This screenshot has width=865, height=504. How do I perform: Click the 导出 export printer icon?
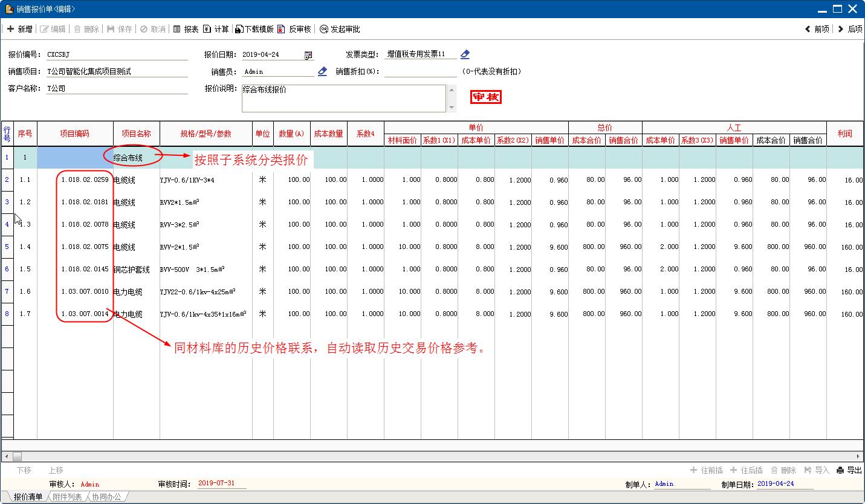click(840, 470)
